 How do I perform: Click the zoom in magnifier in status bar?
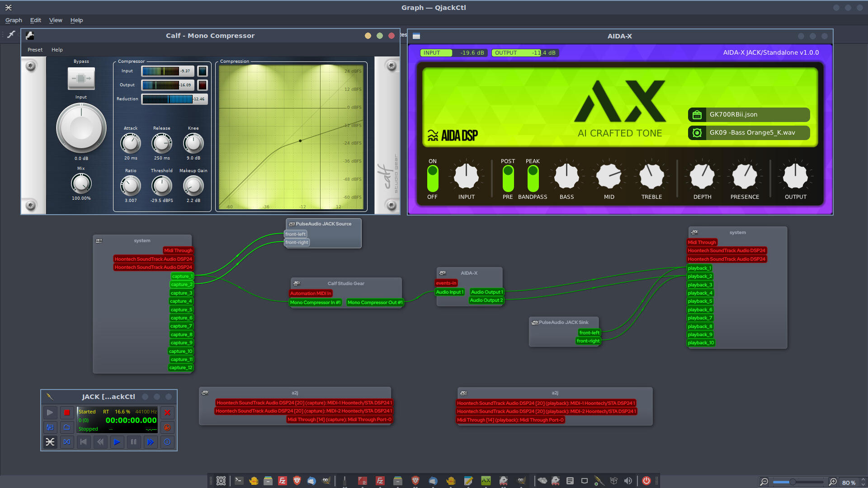833,482
